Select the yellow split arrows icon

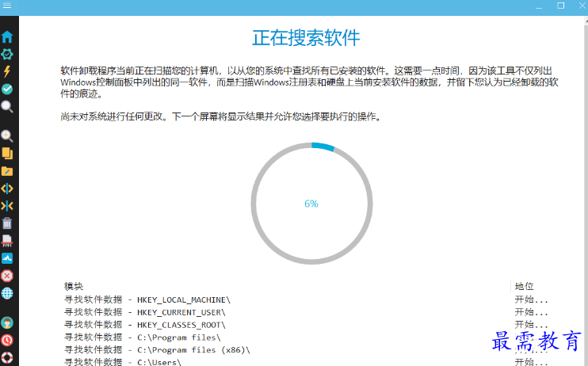(7, 189)
